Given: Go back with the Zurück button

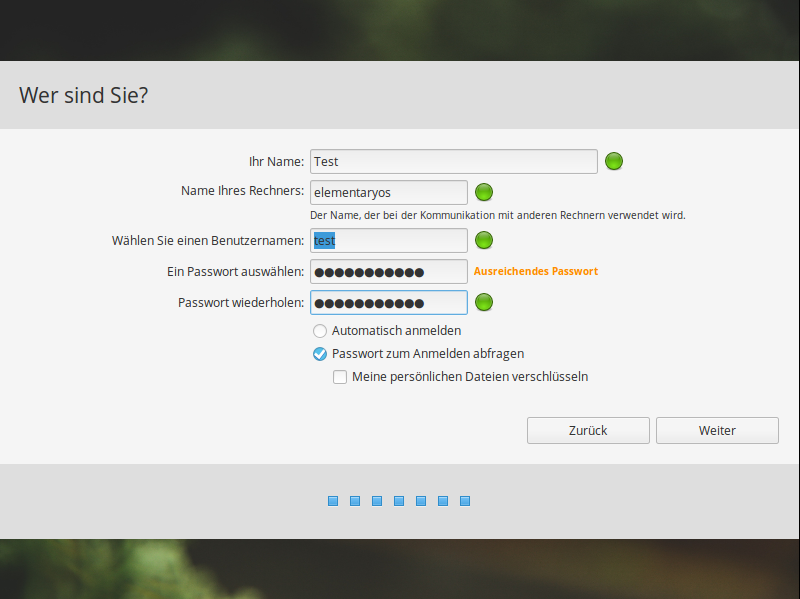Looking at the screenshot, I should tap(588, 430).
